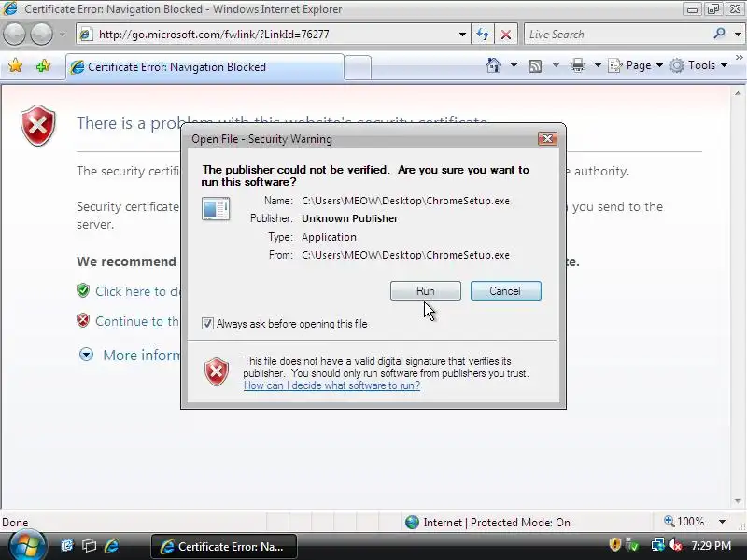
Task: Click the Add to Favorites icon
Action: [43, 65]
